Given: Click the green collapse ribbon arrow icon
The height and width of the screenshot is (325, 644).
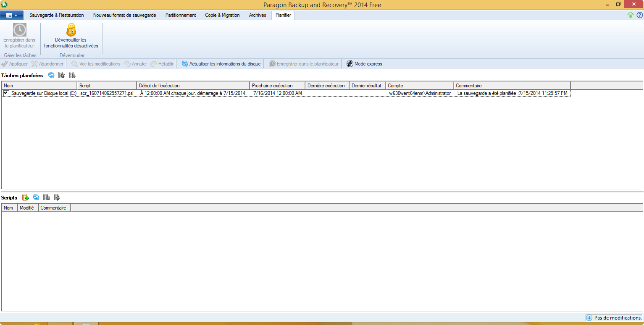Looking at the screenshot, I should point(631,15).
